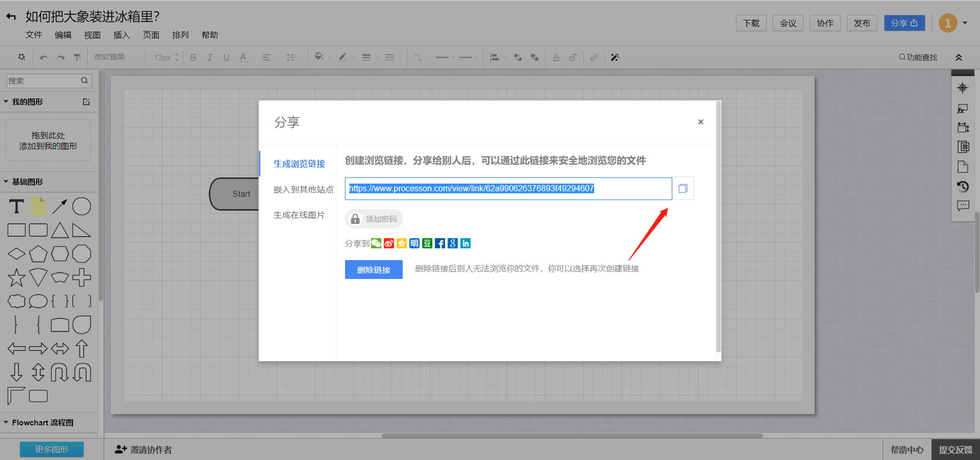Open the history versions icon
This screenshot has height=460, width=980.
tap(963, 187)
